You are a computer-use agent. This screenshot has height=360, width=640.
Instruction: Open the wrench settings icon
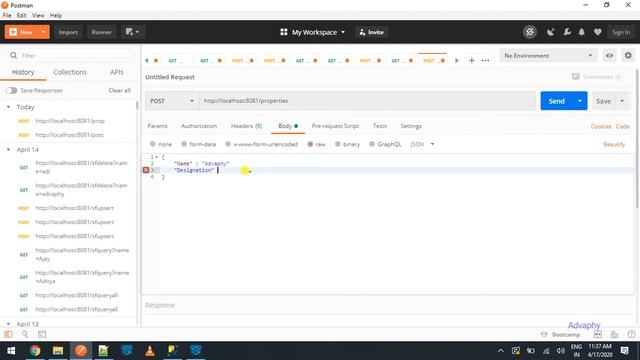[x=567, y=32]
